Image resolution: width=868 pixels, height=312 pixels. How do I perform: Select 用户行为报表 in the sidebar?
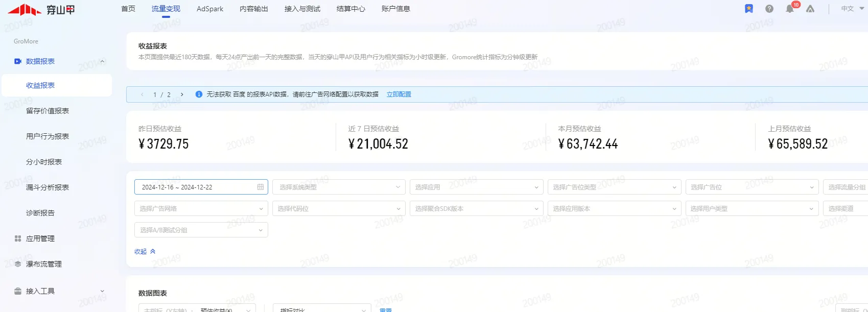48,136
